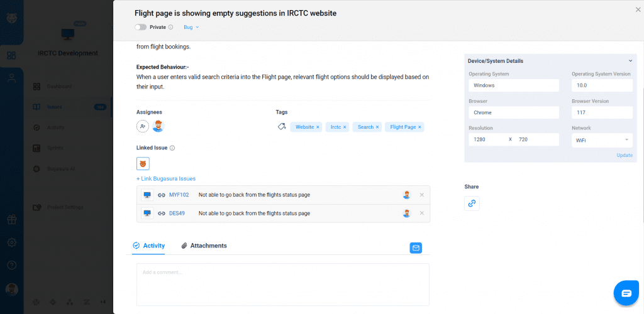Close the issue detail panel

point(638,10)
